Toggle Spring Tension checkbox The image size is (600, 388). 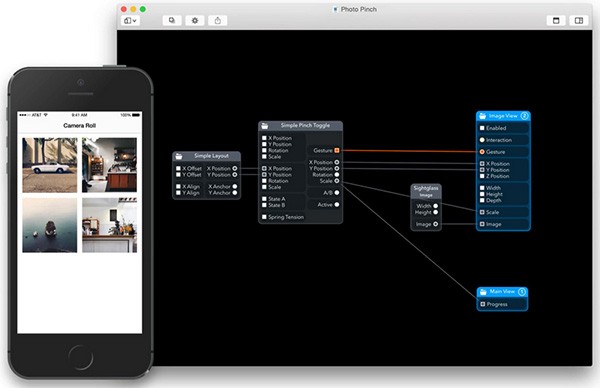(x=264, y=217)
